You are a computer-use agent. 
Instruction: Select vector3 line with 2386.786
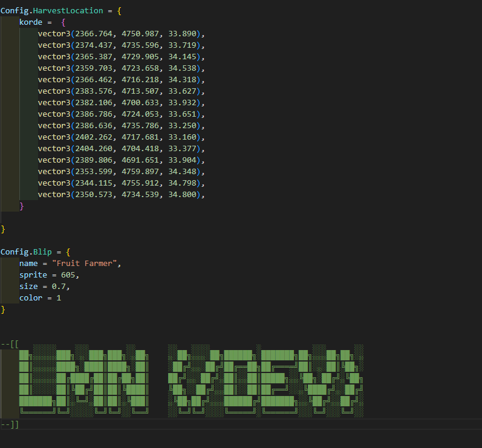(121, 114)
